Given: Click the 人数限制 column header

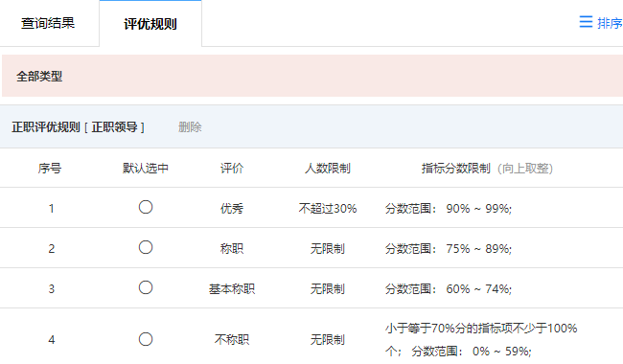Looking at the screenshot, I should pyautogui.click(x=328, y=169).
